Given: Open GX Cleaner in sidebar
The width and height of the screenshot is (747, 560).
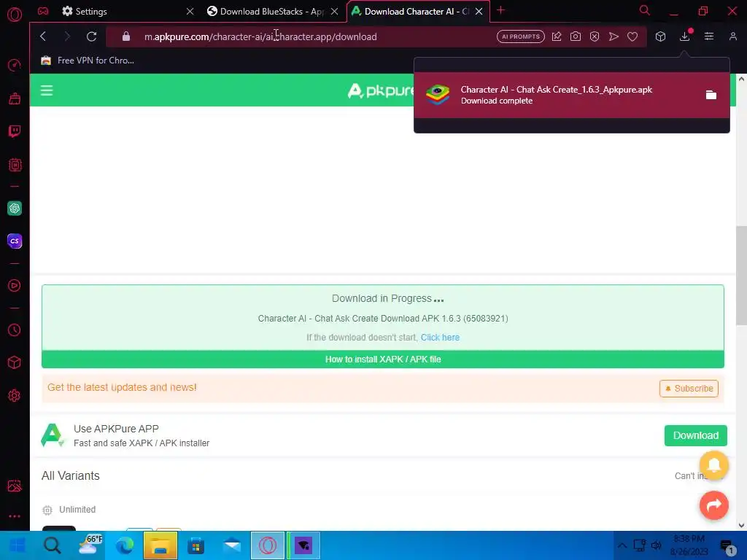Looking at the screenshot, I should (15, 98).
